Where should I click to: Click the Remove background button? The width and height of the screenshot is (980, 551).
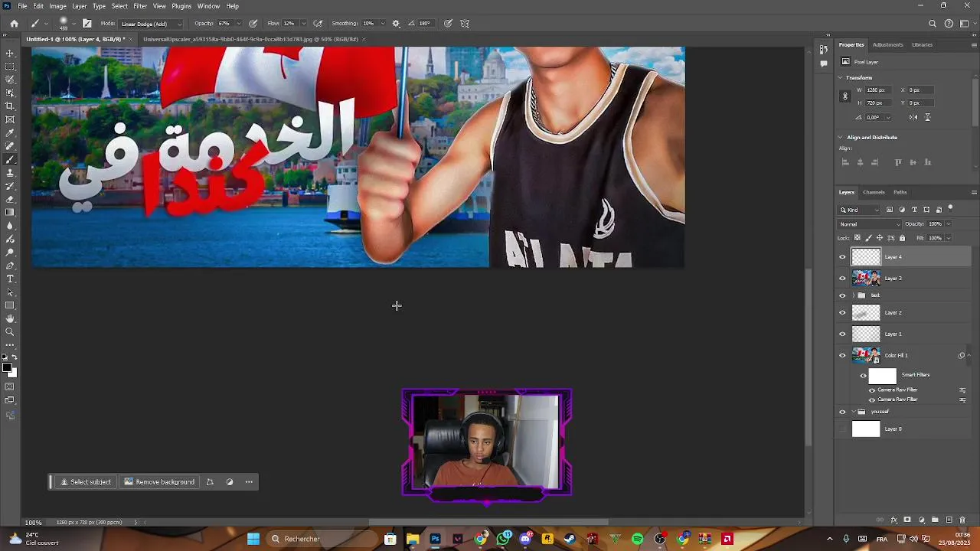[159, 482]
